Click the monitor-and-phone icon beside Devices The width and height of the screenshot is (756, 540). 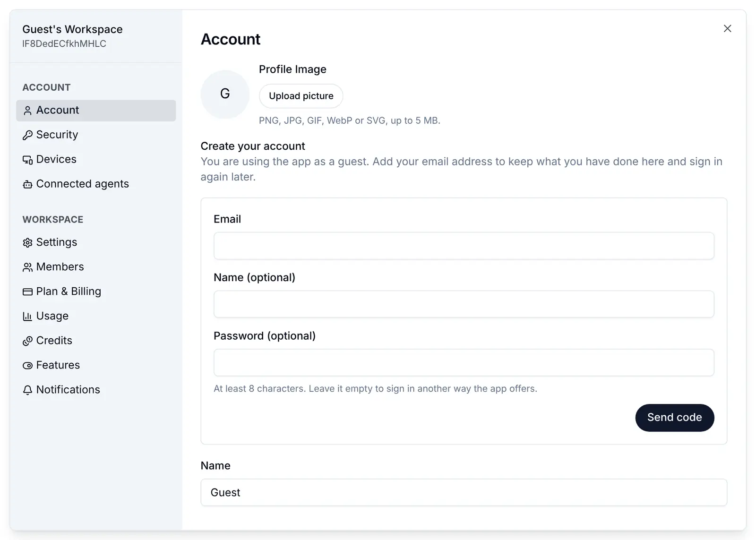27,160
